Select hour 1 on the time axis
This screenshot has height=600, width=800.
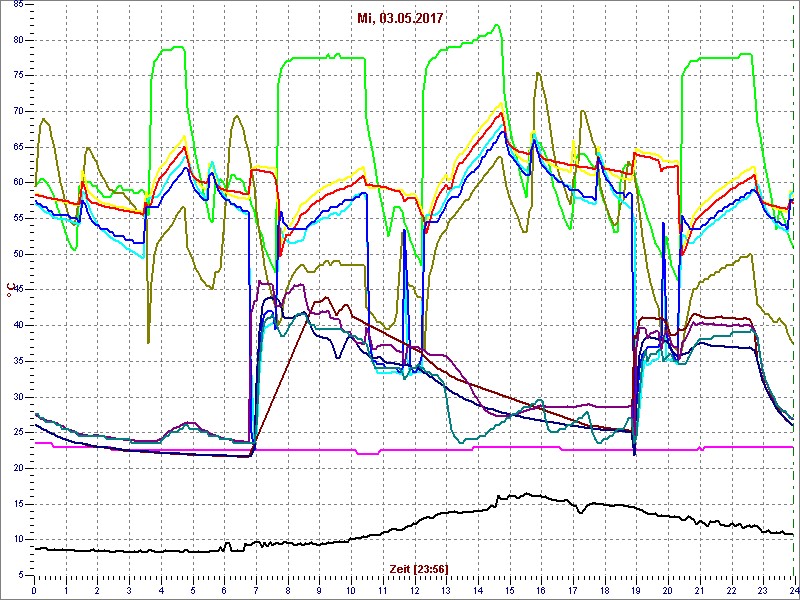(66, 590)
